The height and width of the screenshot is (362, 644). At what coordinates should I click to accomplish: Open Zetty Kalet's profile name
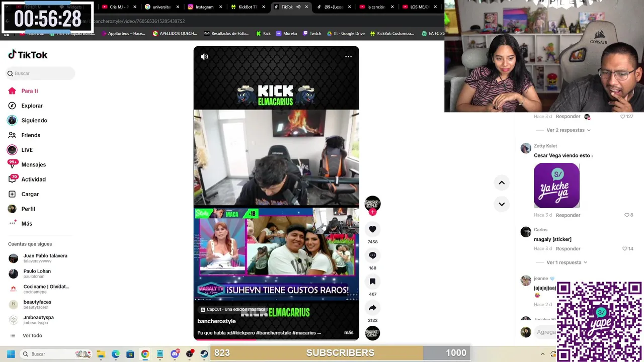point(545,146)
